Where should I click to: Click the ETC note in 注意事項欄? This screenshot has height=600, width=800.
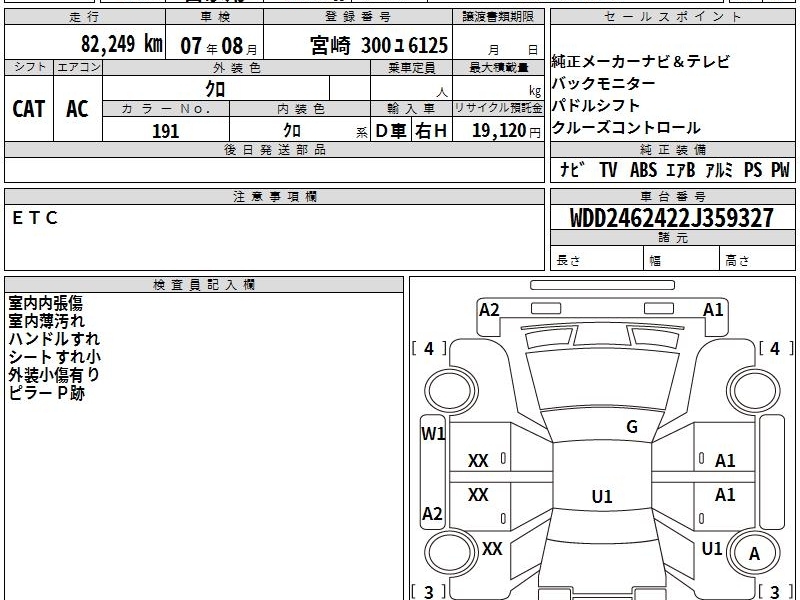35,218
